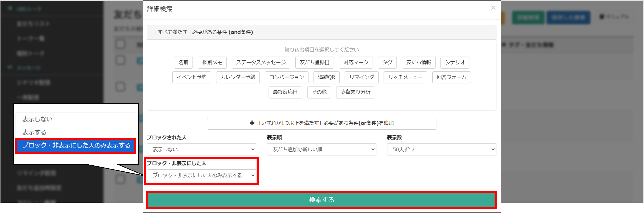Viewport: 644px width, 213px height.
Task: Tick the header checkbox in the background friends table
Action: (x=120, y=44)
